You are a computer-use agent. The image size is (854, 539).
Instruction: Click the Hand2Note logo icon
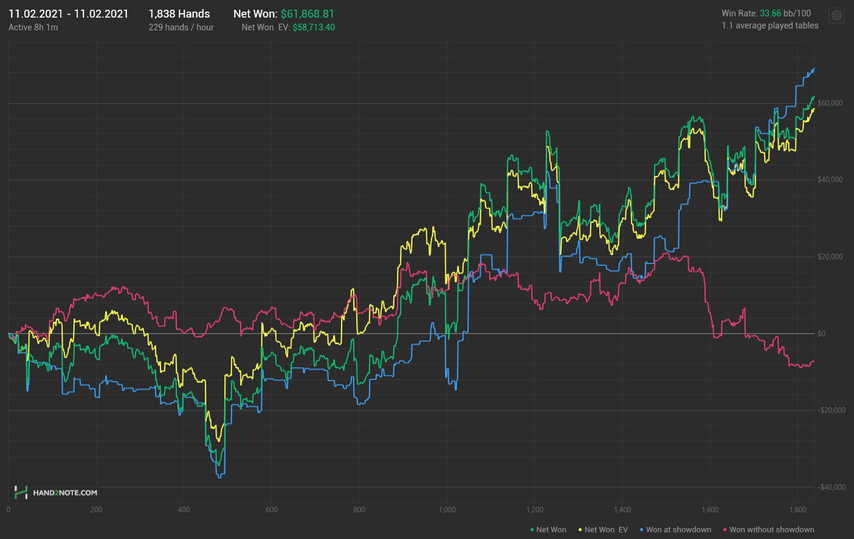(x=21, y=493)
